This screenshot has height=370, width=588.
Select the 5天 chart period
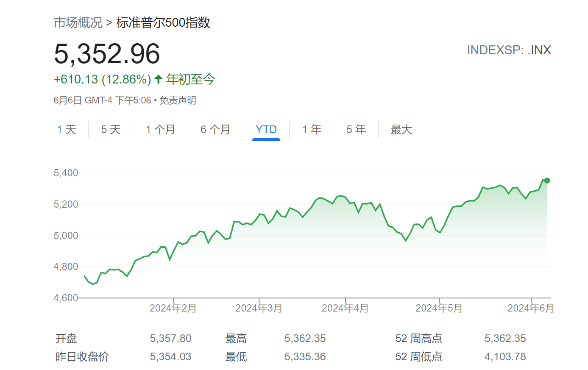[x=111, y=129]
